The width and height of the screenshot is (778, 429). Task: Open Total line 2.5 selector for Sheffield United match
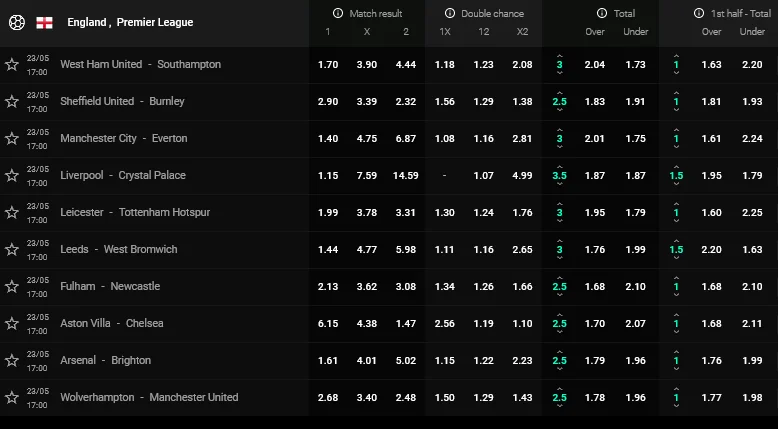pos(560,101)
